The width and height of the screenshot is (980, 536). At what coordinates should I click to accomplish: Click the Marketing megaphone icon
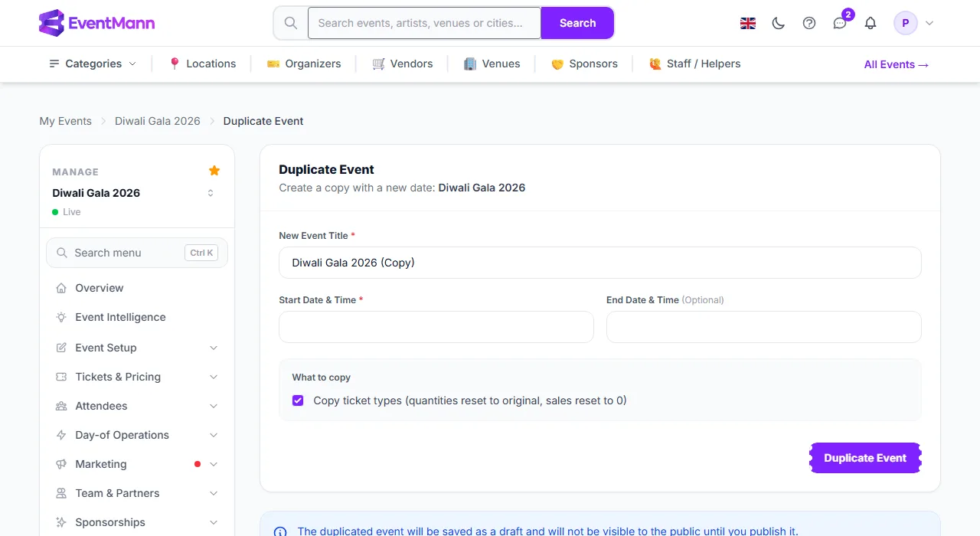[61, 464]
